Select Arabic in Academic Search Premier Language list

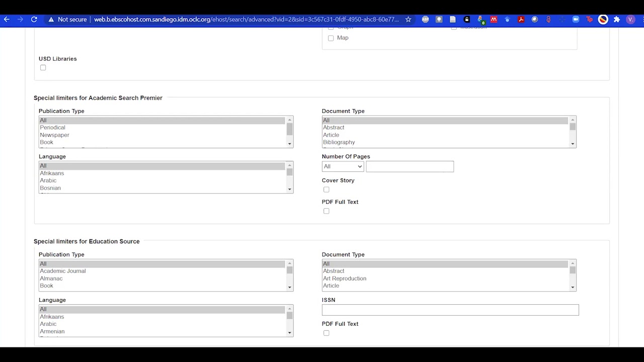(x=162, y=180)
